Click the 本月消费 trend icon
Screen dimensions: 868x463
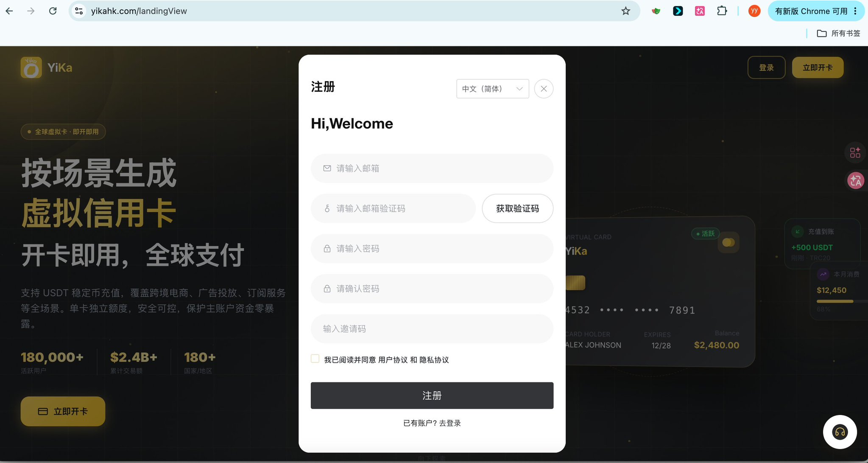[823, 274]
